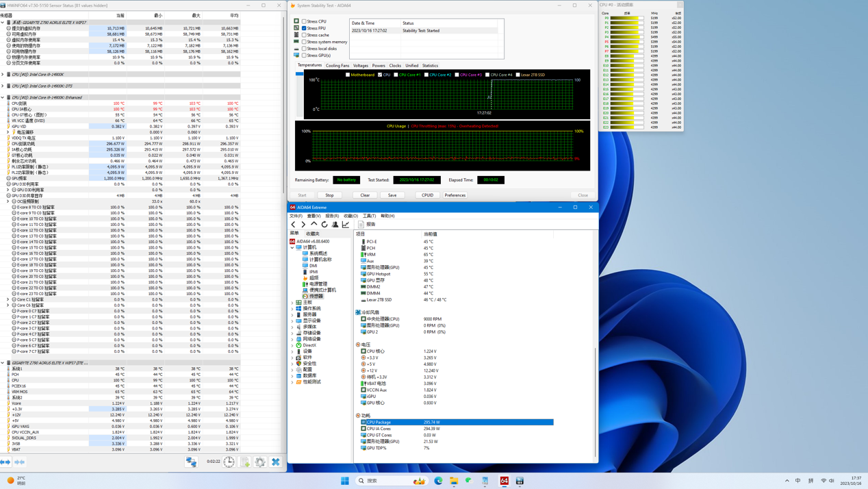Click the Refresh icon in AIDA64 Extreme toolbar

point(324,224)
